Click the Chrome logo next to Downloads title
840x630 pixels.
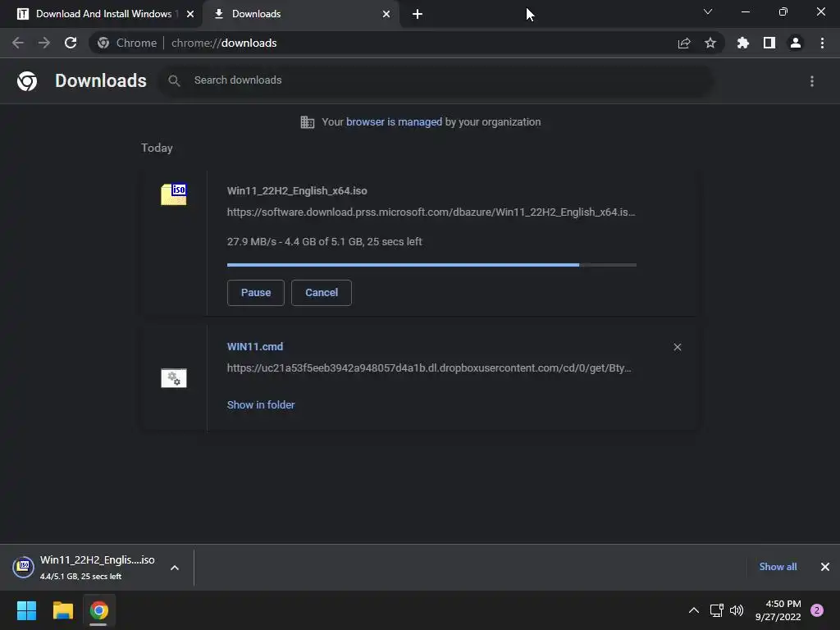coord(27,81)
